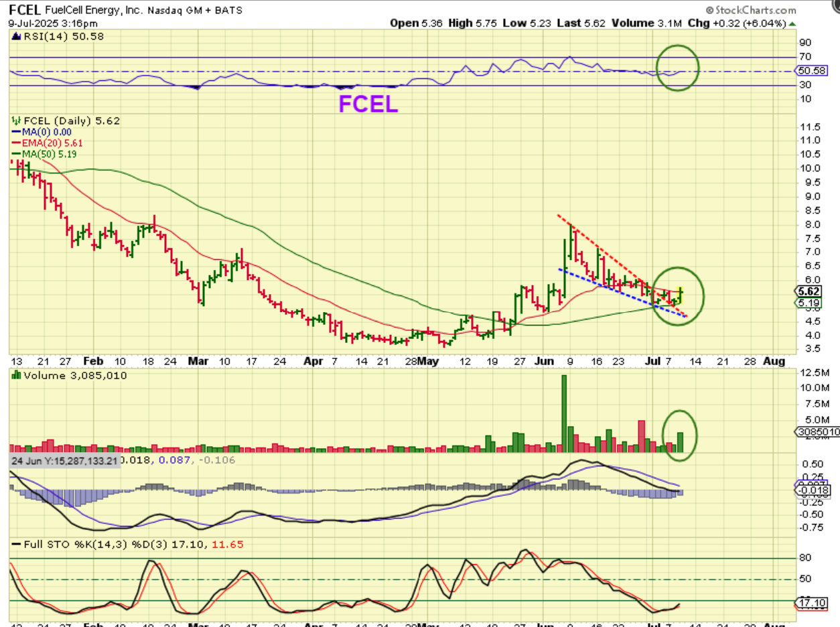Click the Aug label below the price chart

pyautogui.click(x=774, y=360)
